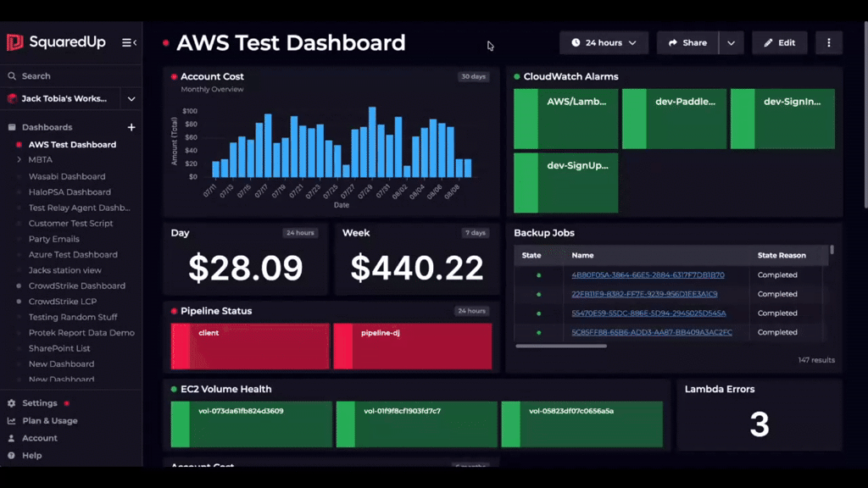Open Customer Test Script dashboard
868x488 pixels.
coord(71,223)
